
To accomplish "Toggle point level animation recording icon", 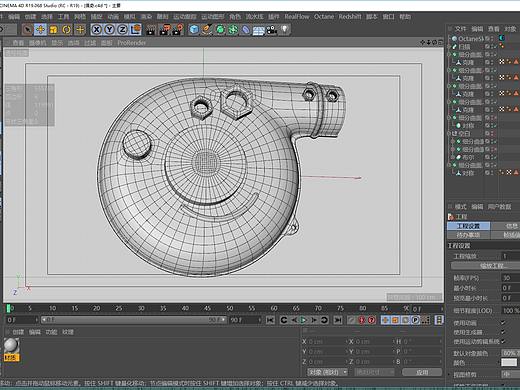I will pos(425,320).
